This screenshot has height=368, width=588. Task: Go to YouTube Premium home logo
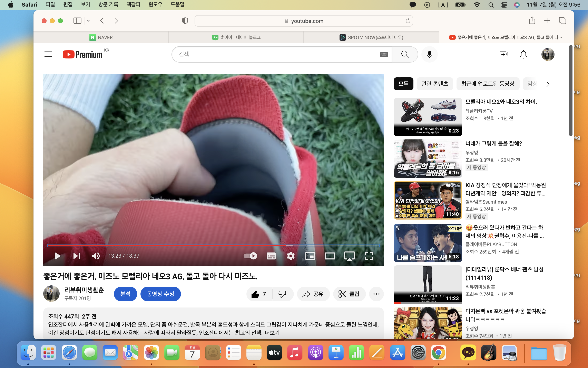click(83, 54)
